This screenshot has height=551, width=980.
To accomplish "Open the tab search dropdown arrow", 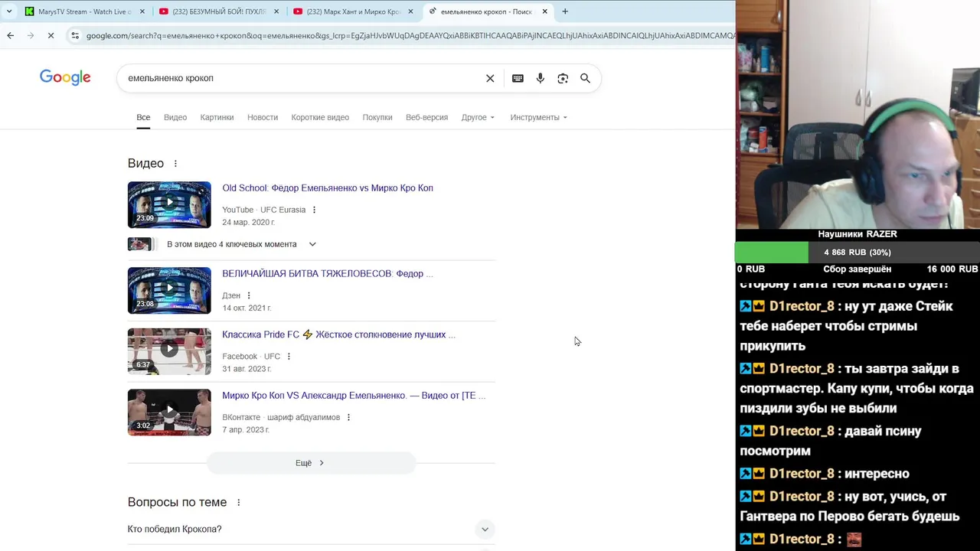I will (9, 11).
